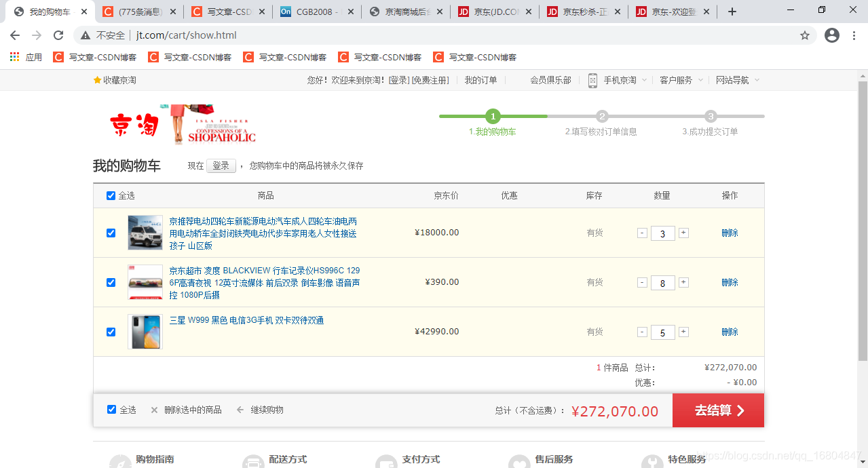
Task: Open the Apps grid icon in bookmarks bar
Action: (x=15, y=57)
